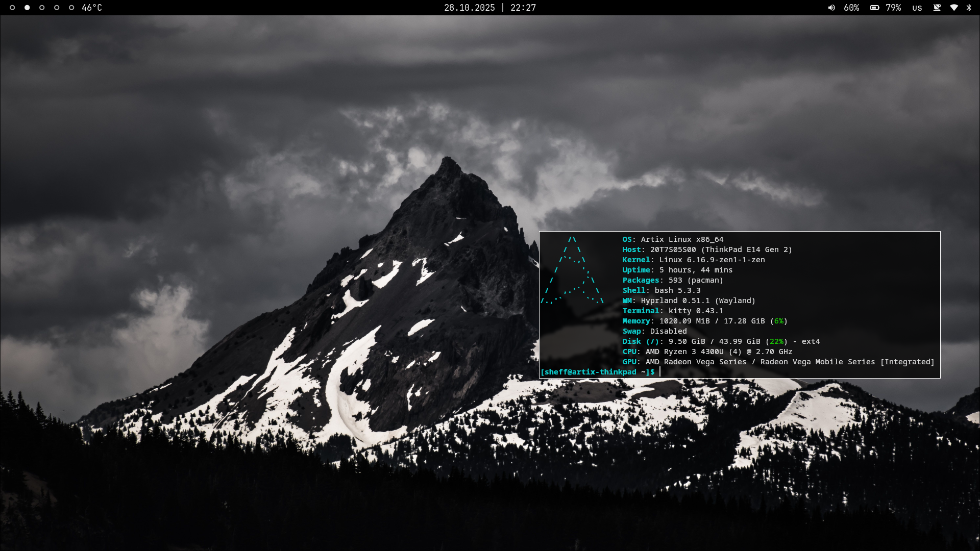Switch to the fifth workspace dot
Viewport: 980px width, 551px height.
click(71, 8)
